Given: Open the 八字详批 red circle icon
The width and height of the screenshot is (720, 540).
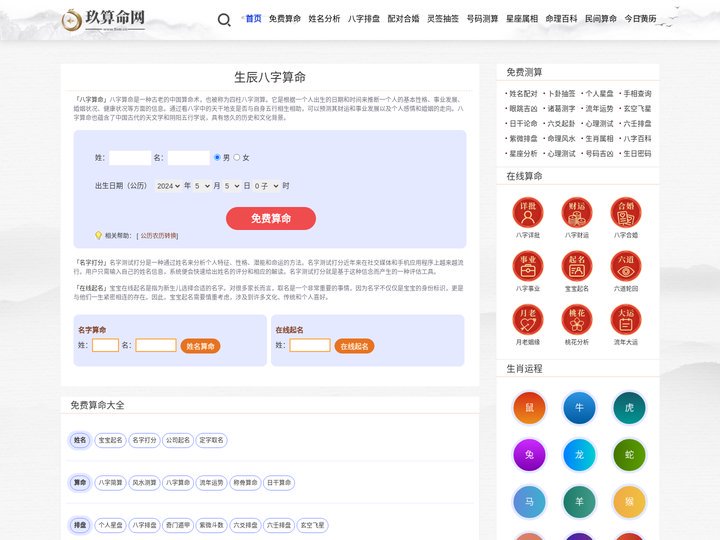Looking at the screenshot, I should tap(528, 213).
